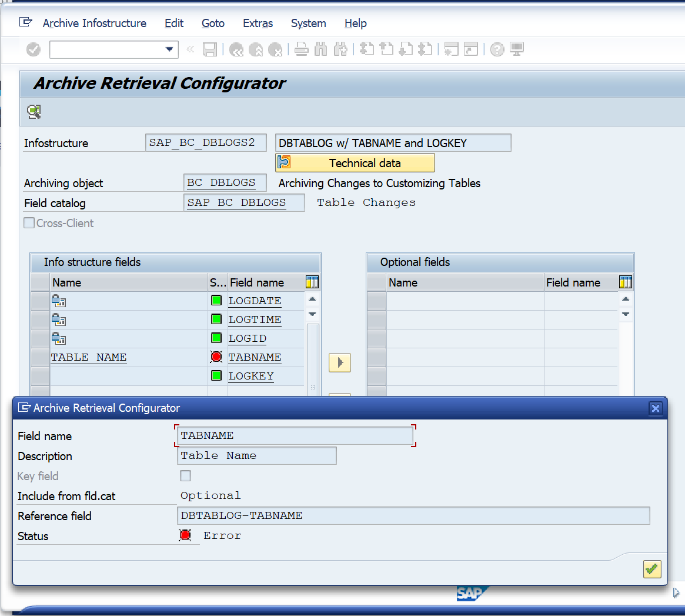Screen dimensions: 685x616
Task: Click the key icon in LOGTIME row
Action: click(59, 319)
